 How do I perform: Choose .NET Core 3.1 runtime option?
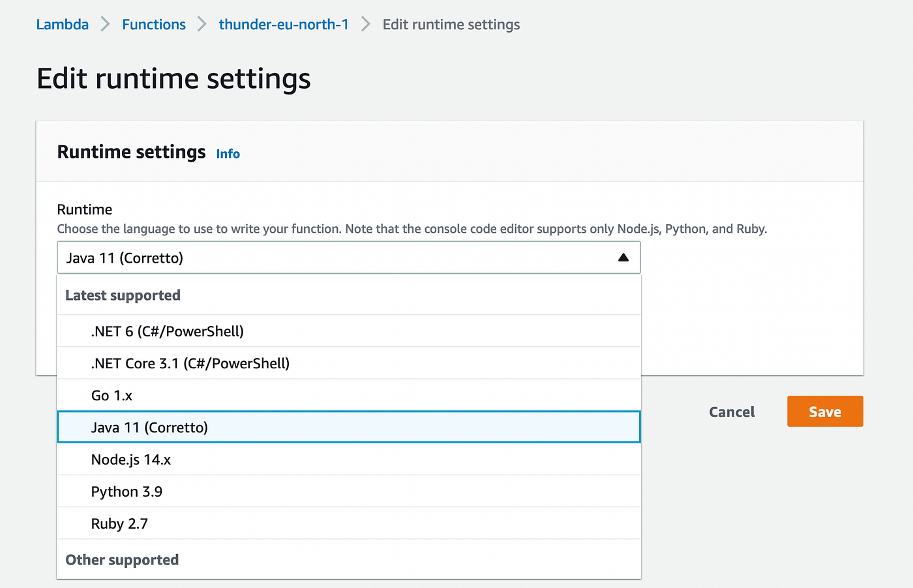coord(190,363)
